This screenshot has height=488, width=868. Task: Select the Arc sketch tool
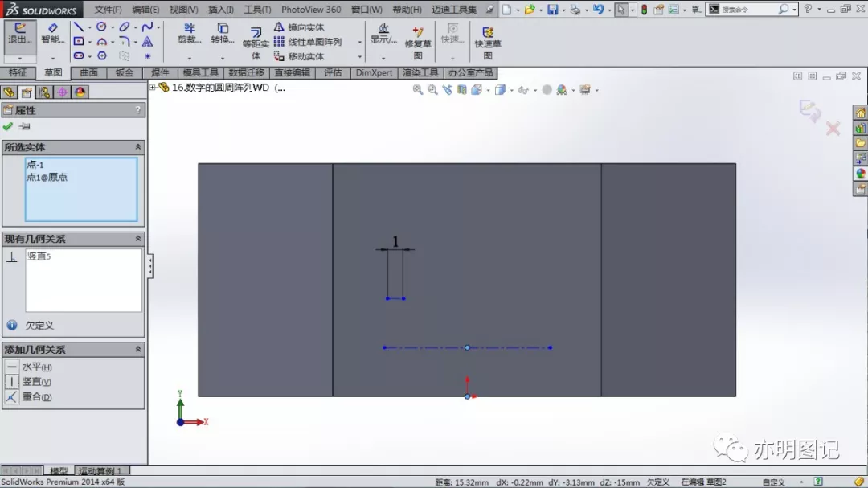pyautogui.click(x=101, y=42)
